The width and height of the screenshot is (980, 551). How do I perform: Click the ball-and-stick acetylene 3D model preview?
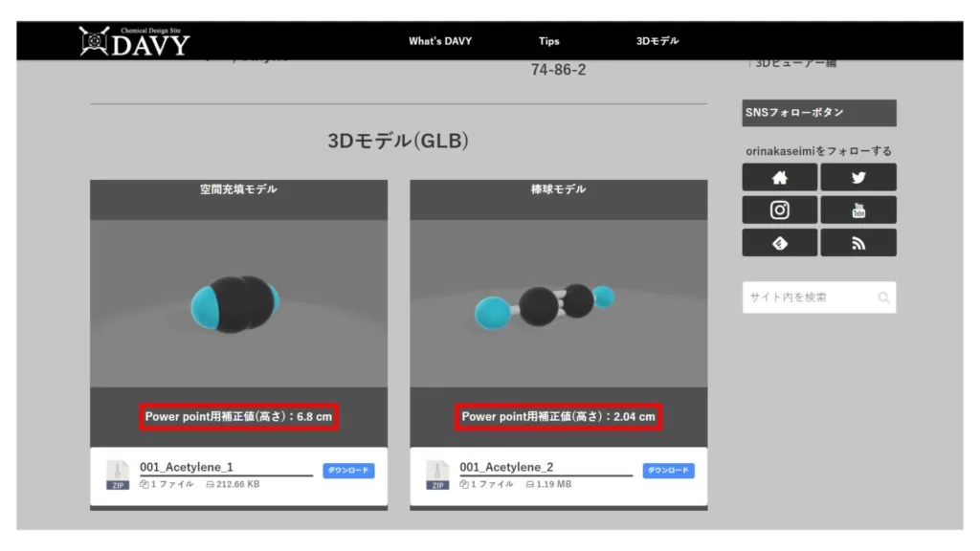coord(558,302)
